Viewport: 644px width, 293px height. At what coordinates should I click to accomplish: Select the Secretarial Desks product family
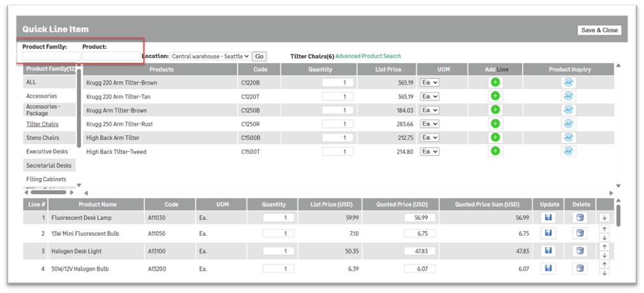[x=50, y=165]
